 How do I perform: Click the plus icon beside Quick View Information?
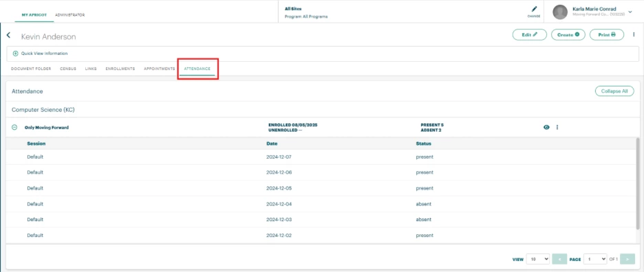click(16, 54)
